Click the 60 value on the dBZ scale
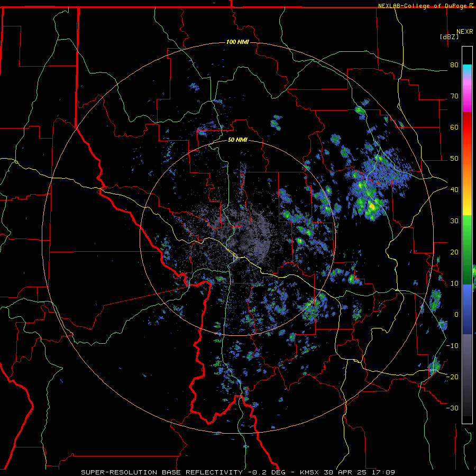 (454, 127)
